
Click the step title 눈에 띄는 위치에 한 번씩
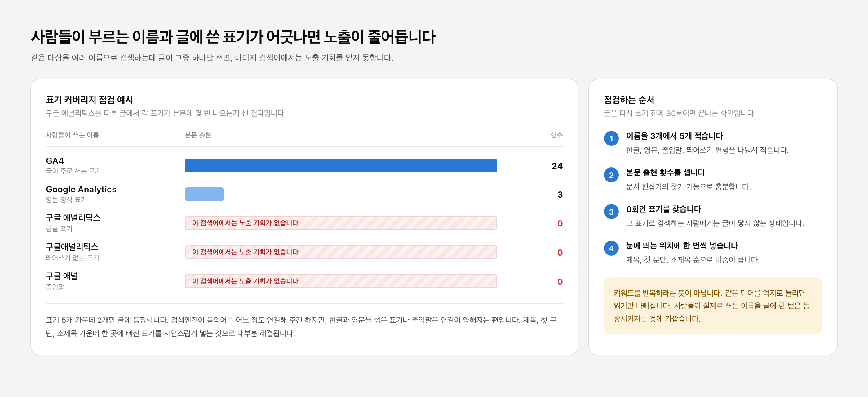pyautogui.click(x=682, y=246)
